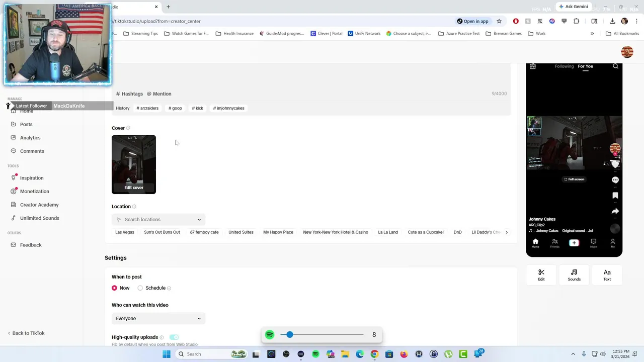Screen dimensions: 644x362
Task: Open the Edit tool under preview
Action: tap(541, 276)
